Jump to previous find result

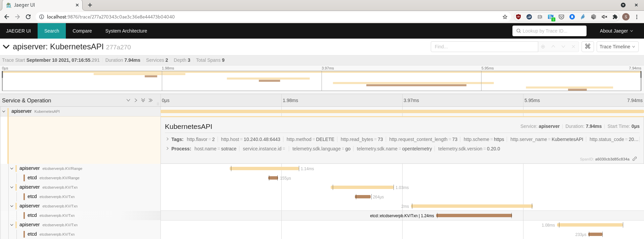(553, 47)
